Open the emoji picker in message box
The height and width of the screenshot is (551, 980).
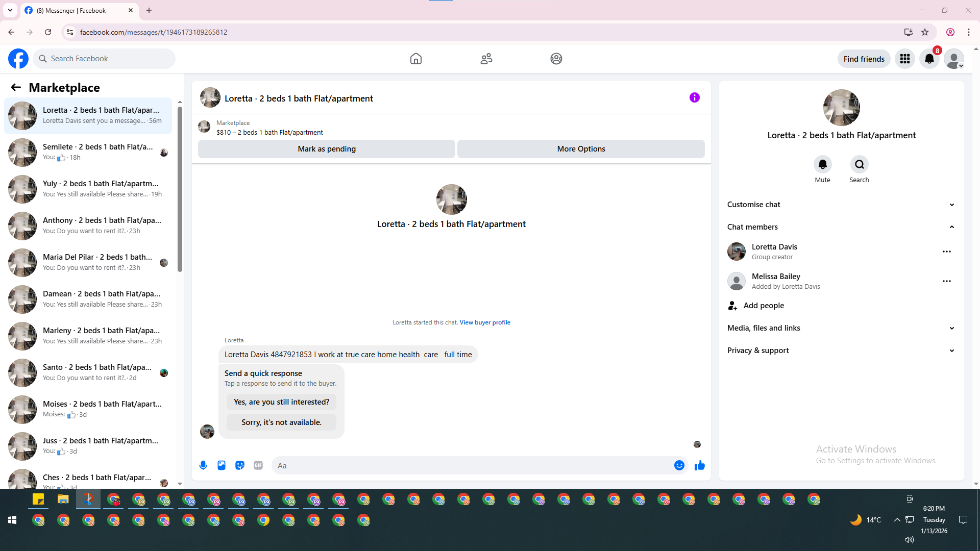tap(679, 465)
